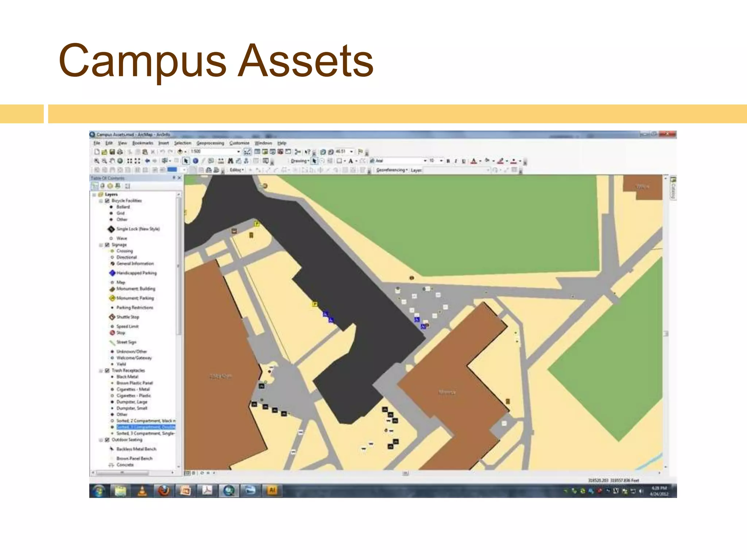Open the Insert menu

tap(163, 143)
